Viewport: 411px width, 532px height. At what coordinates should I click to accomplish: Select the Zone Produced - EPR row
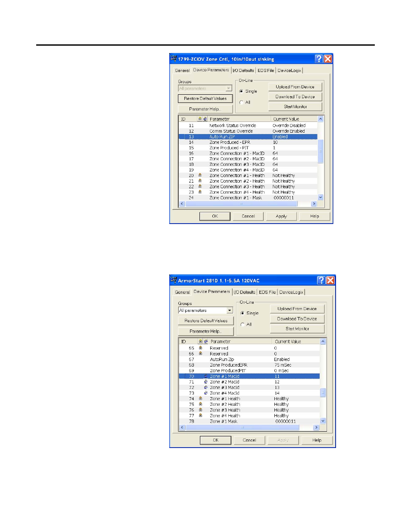[x=248, y=142]
